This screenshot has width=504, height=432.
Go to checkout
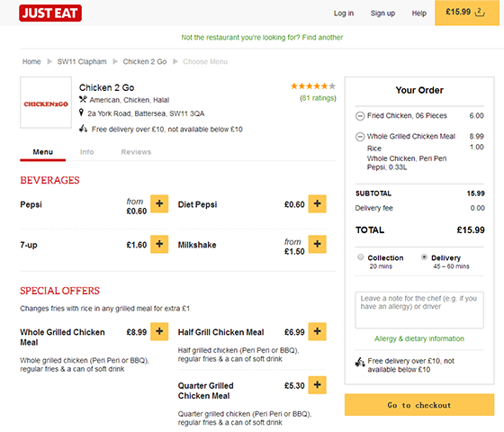tap(419, 405)
